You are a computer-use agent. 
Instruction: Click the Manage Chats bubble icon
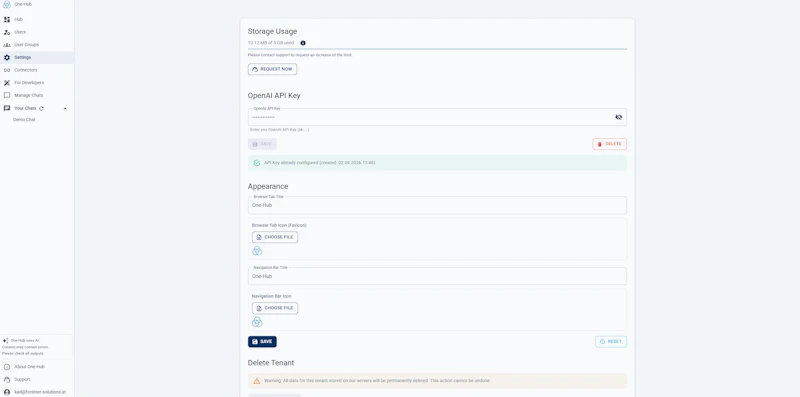point(7,95)
